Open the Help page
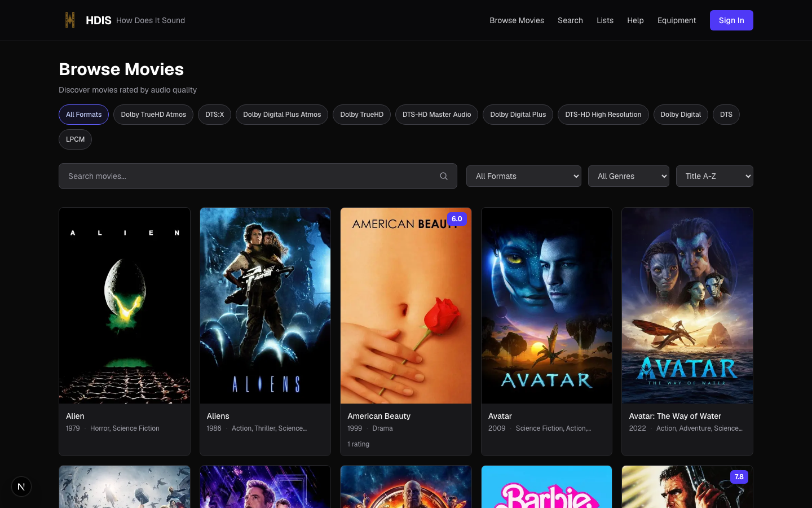The height and width of the screenshot is (508, 812). click(x=636, y=20)
